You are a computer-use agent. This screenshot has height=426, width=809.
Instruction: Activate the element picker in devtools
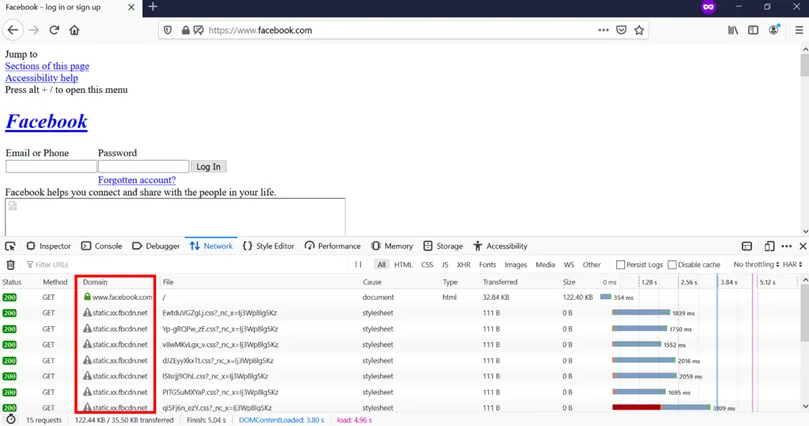(10, 246)
